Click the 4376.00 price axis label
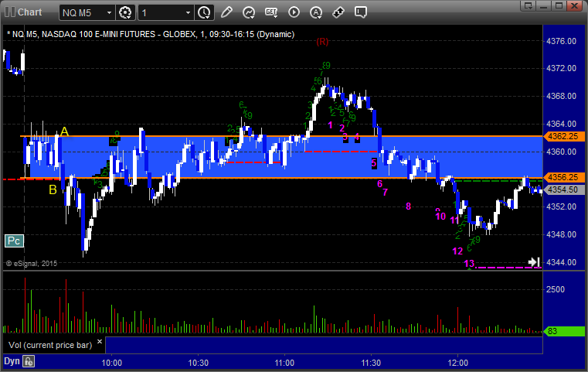The height and width of the screenshot is (372, 588). (x=562, y=41)
